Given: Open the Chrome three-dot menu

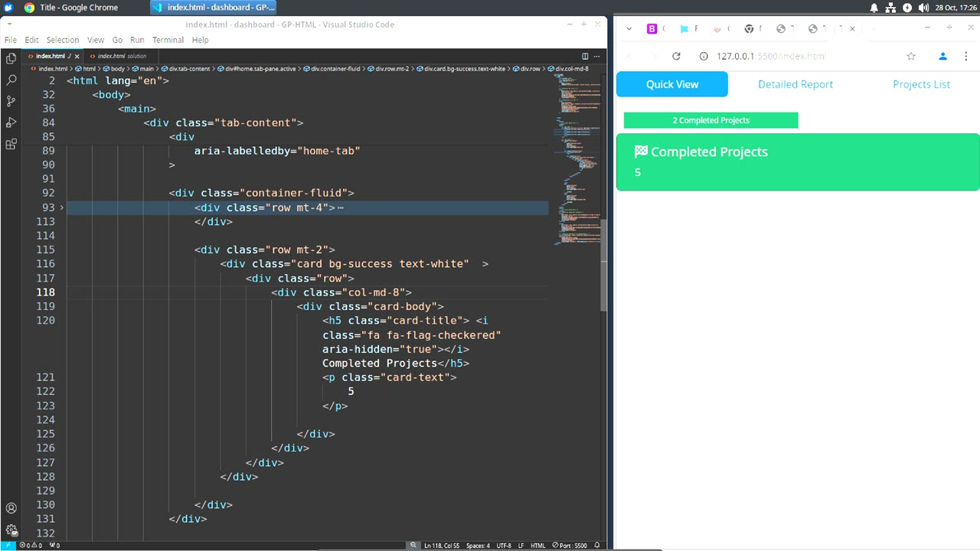Looking at the screenshot, I should (x=968, y=56).
